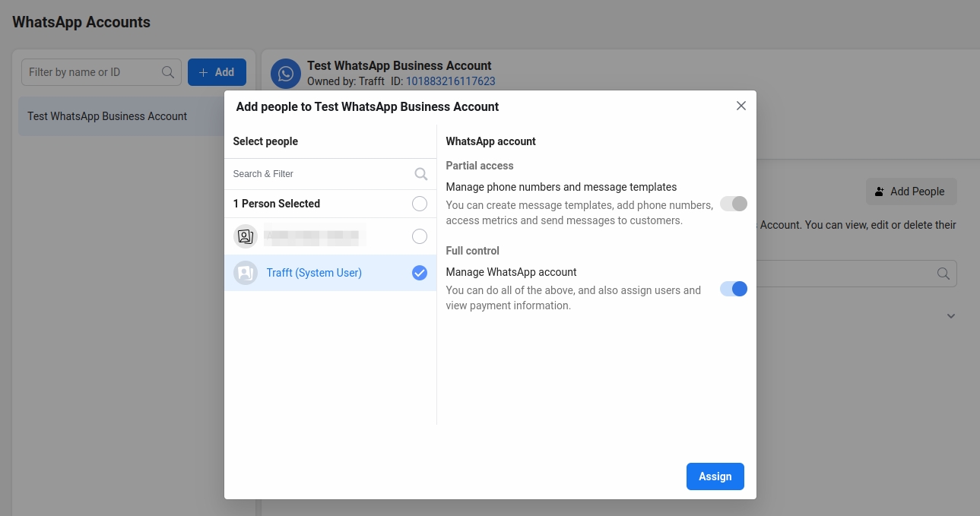Focus the Search & Filter input field
Image resolution: width=980 pixels, height=516 pixels.
(319, 174)
